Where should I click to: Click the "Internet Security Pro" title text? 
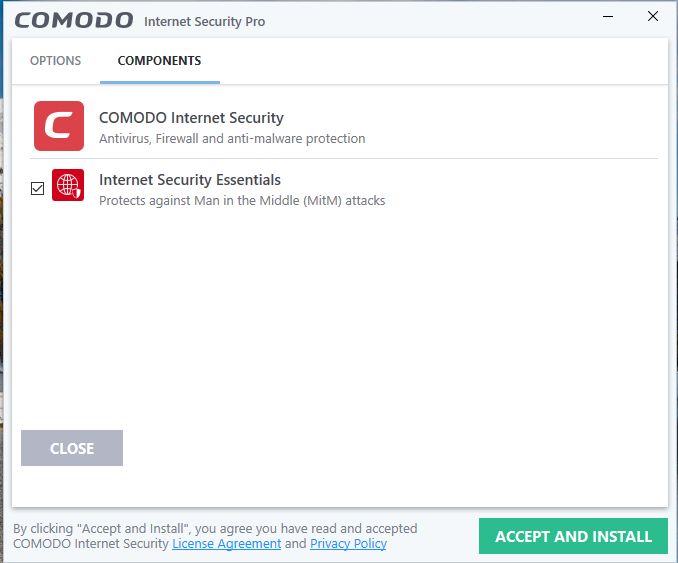point(205,21)
